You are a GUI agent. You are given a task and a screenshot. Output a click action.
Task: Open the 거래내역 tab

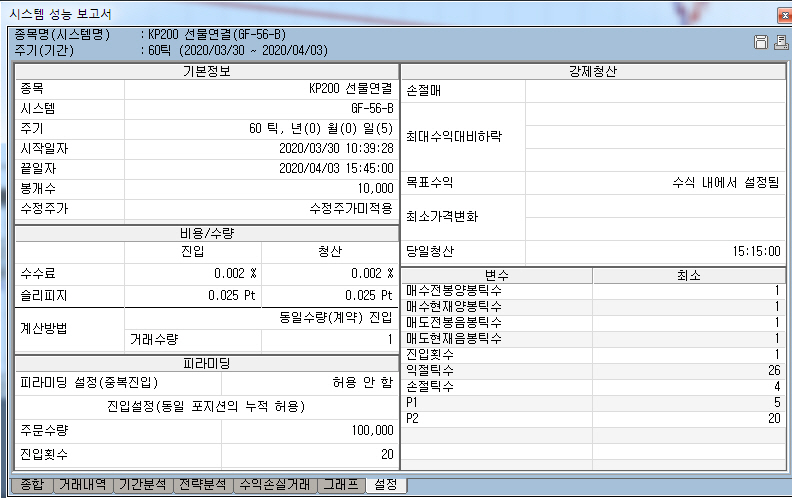[83, 485]
